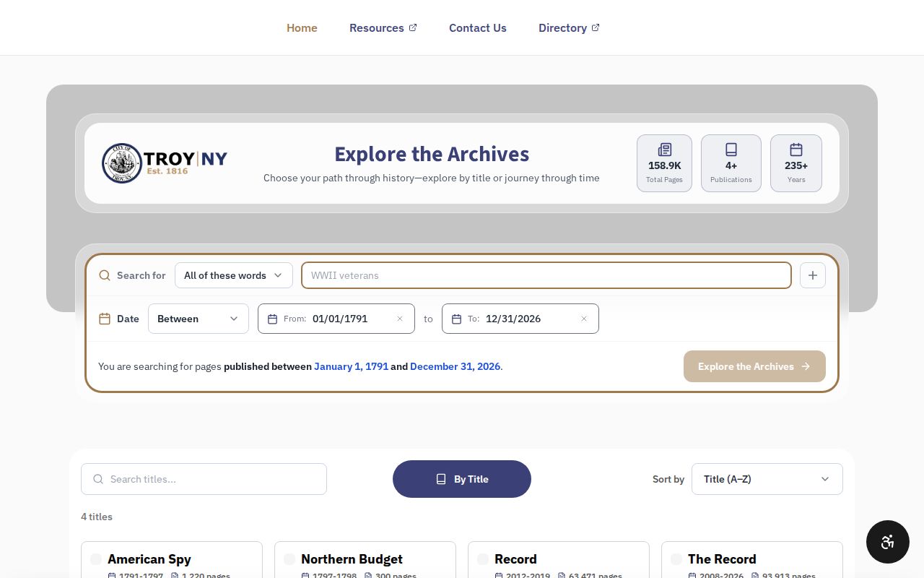
Task: Focus the WWII veterans search field
Action: [546, 275]
